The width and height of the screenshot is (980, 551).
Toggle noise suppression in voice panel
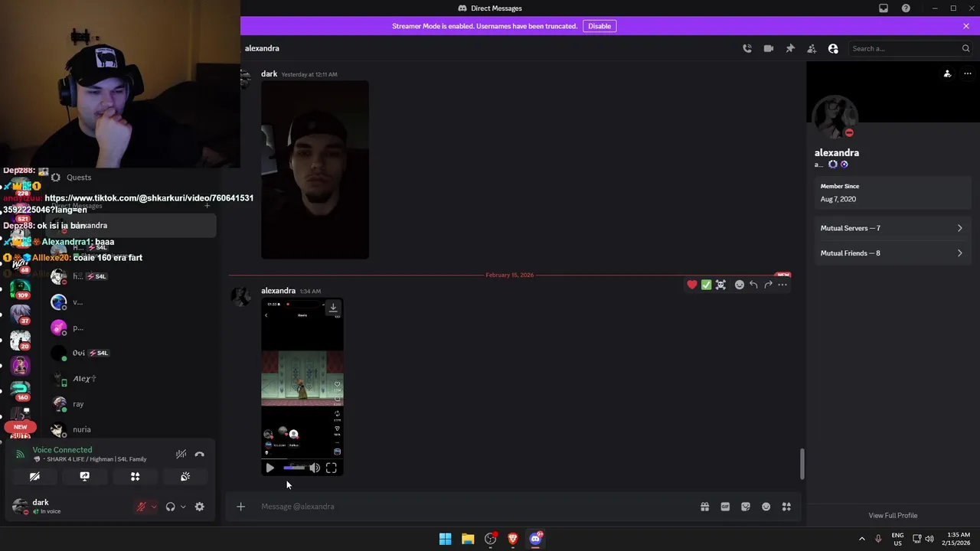[181, 455]
